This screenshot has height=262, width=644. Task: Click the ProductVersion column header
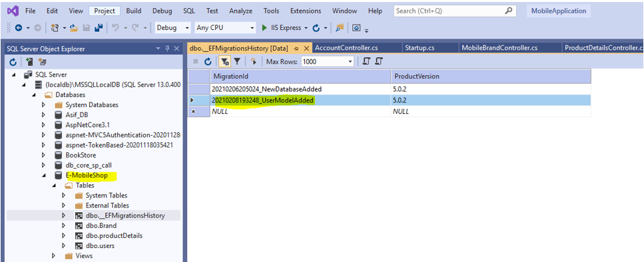[x=491, y=76]
